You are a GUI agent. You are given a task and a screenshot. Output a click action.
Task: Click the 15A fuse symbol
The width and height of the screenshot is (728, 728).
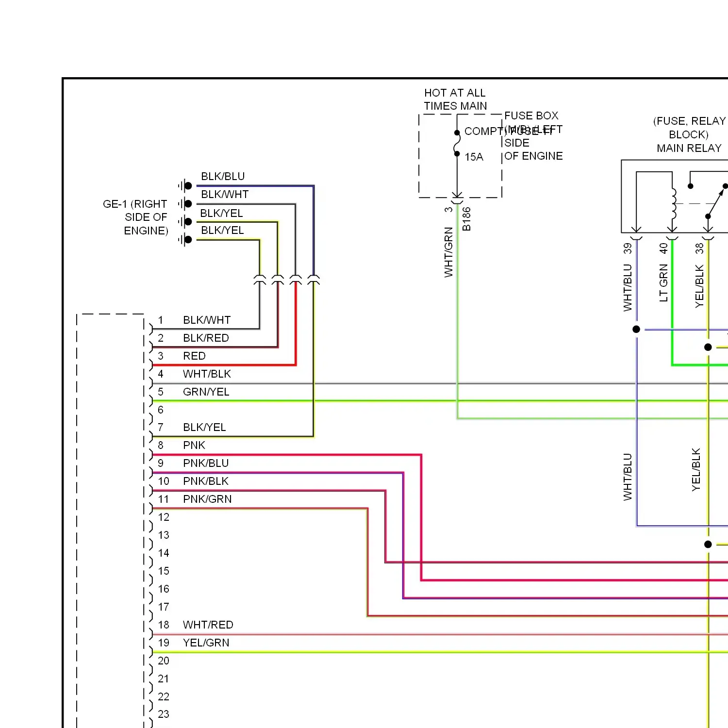457,143
